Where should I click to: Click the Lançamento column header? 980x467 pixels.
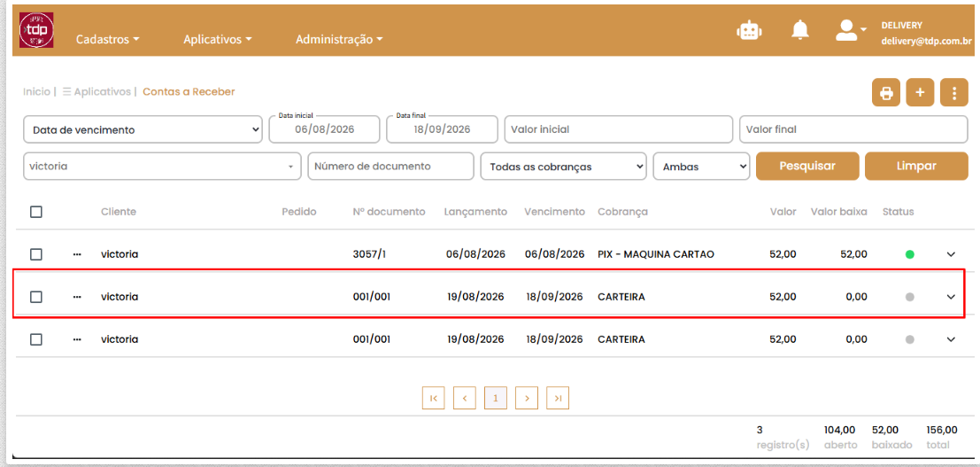click(x=475, y=212)
